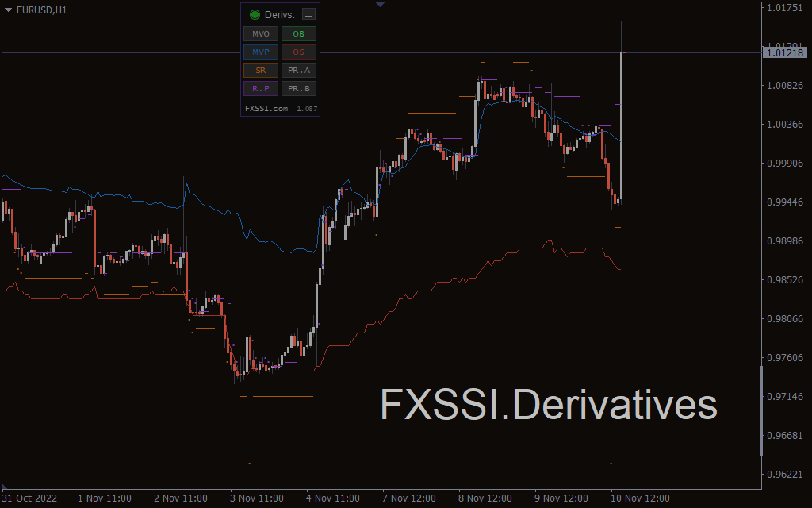Click the 10 Nov 12:00 time label
Screen dimensions: 812x508
[x=640, y=498]
